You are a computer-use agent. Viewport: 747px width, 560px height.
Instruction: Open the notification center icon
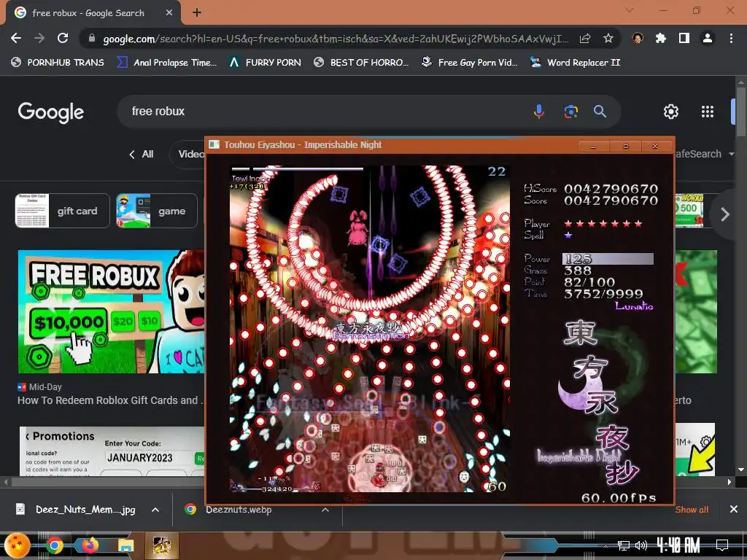pos(722,545)
